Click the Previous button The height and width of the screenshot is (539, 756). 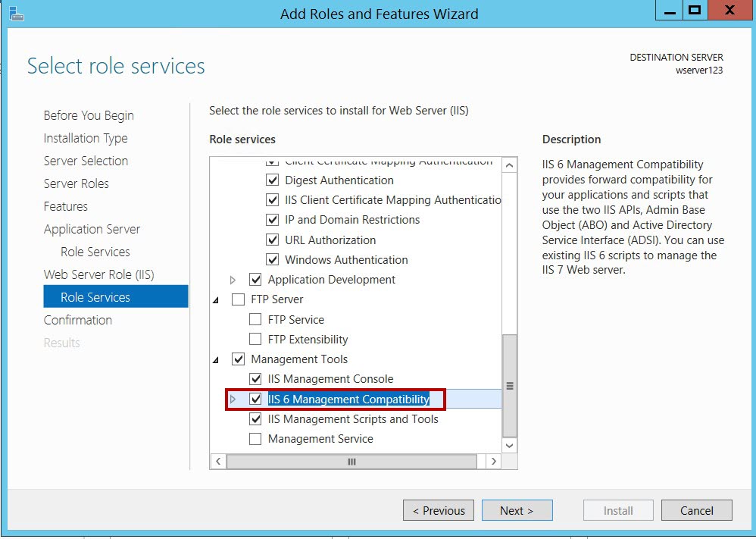439,510
